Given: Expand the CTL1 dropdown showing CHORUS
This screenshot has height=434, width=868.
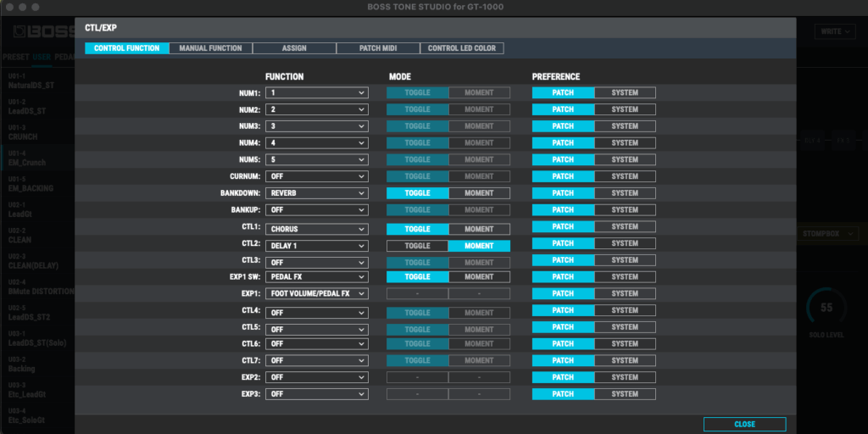Looking at the screenshot, I should click(x=317, y=229).
